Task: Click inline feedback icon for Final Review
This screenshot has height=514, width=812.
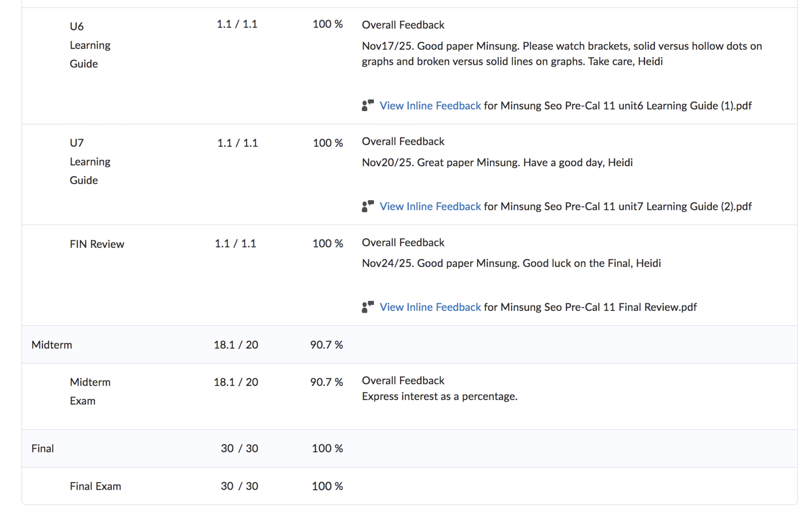Action: (x=368, y=307)
